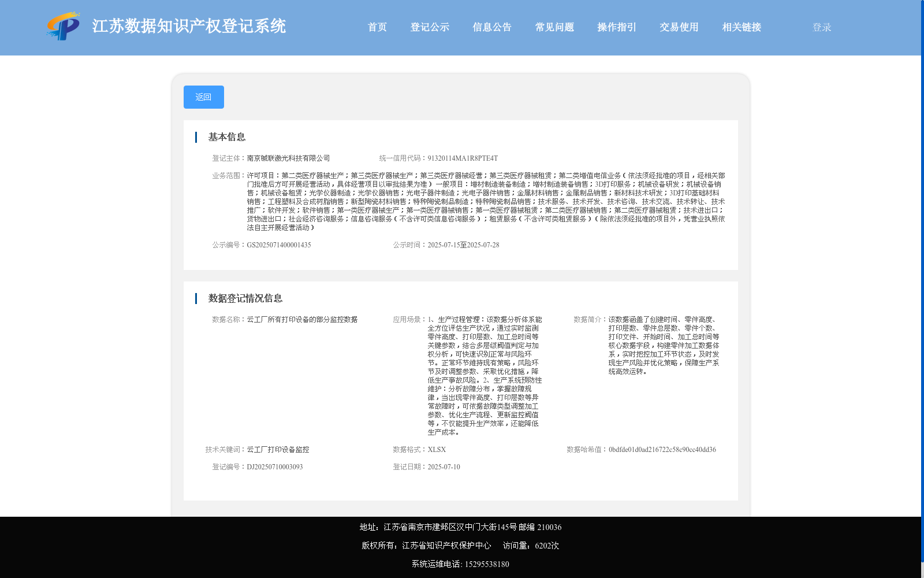Select 常见问题 in the top navigation
924x578 pixels.
[554, 27]
